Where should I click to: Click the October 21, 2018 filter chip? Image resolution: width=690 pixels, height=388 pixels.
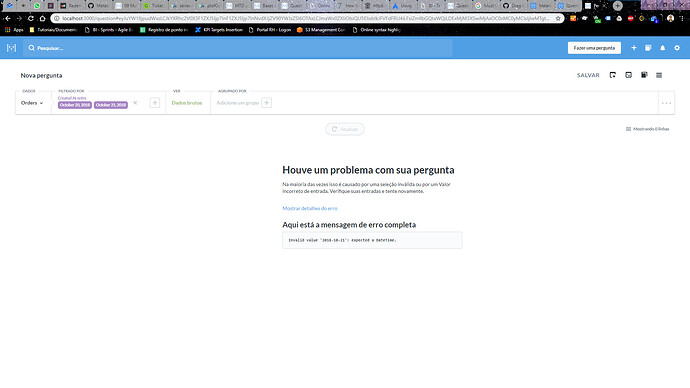click(111, 105)
